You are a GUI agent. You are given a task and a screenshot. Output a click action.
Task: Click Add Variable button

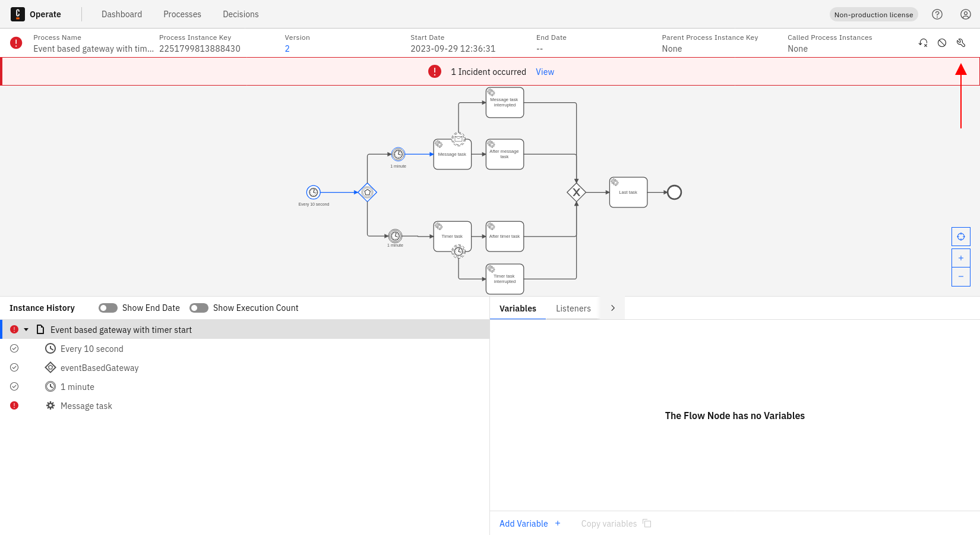530,524
